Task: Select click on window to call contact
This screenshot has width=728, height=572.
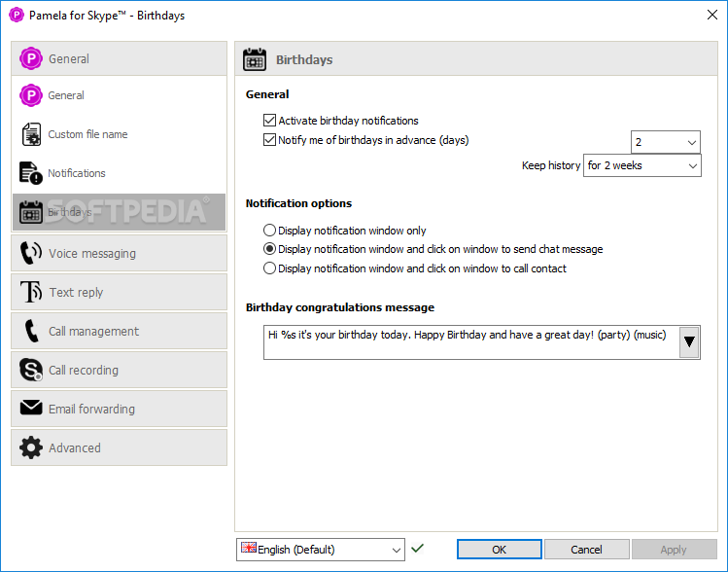Action: 269,268
